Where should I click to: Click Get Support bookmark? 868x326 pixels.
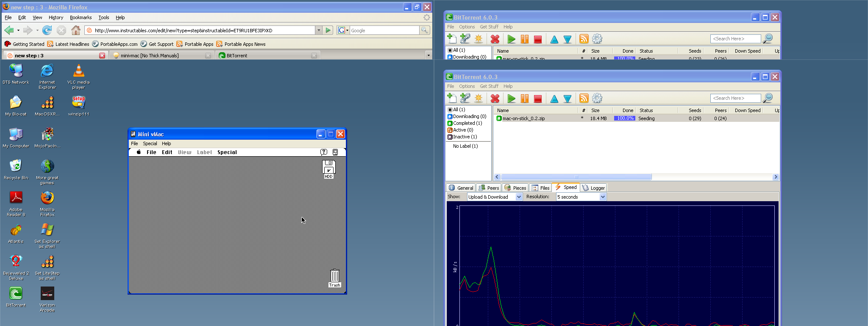coord(157,44)
